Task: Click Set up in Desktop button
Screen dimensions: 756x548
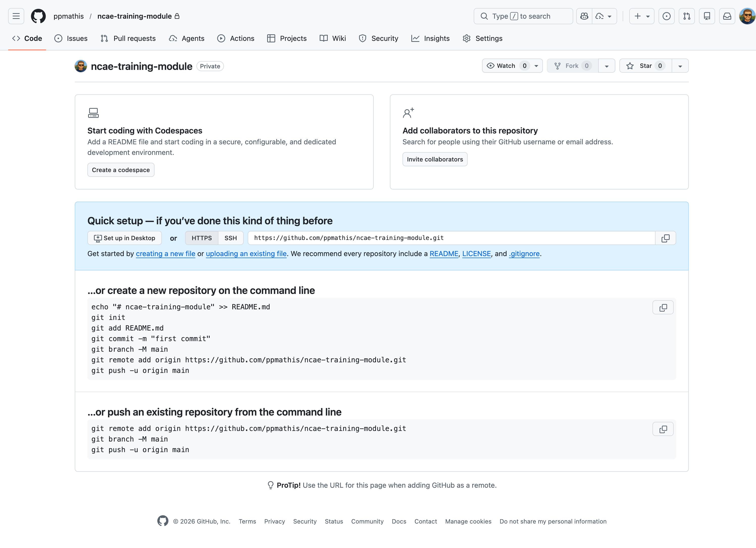Action: [x=125, y=238]
